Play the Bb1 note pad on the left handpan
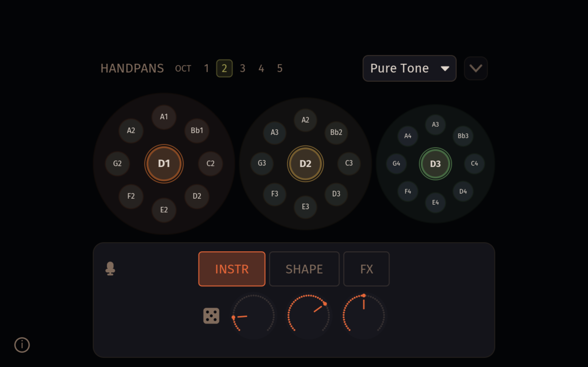Screen dimensions: 588x367 pos(197,130)
